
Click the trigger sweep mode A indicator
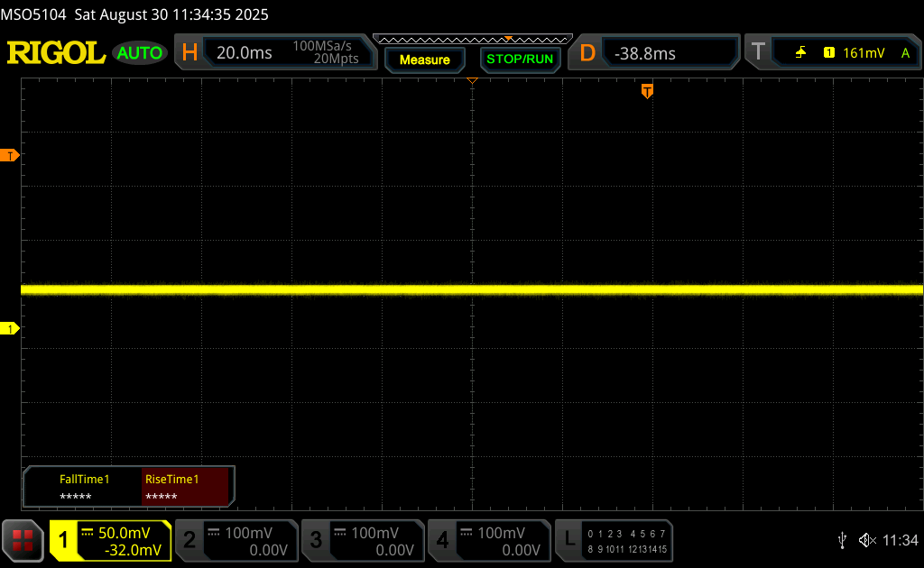pyautogui.click(x=906, y=53)
